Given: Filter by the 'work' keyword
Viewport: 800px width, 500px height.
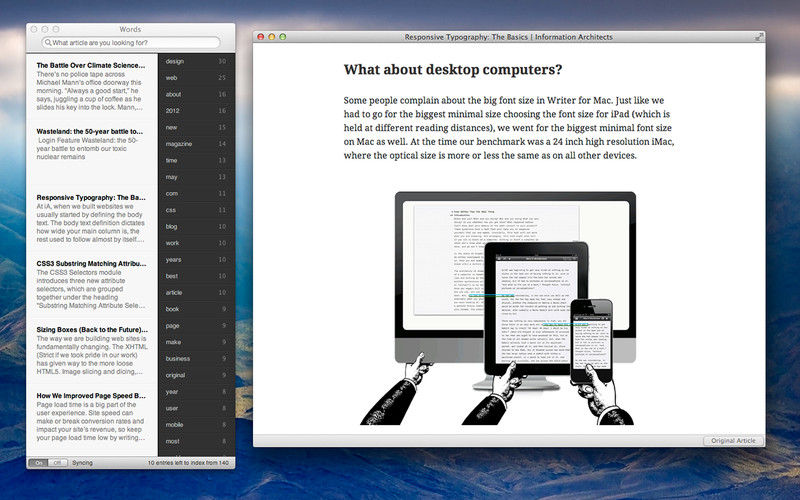Looking at the screenshot, I should [x=196, y=243].
